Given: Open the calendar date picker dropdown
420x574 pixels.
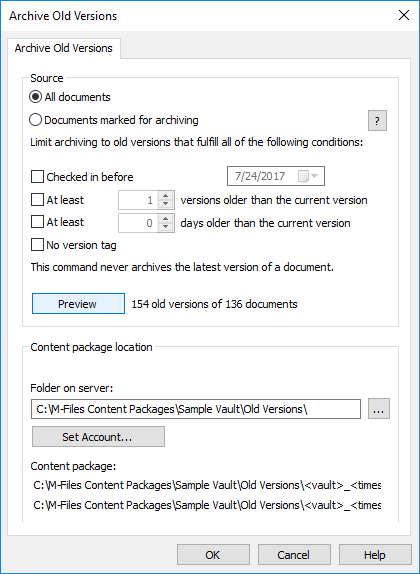Looking at the screenshot, I should [309, 176].
